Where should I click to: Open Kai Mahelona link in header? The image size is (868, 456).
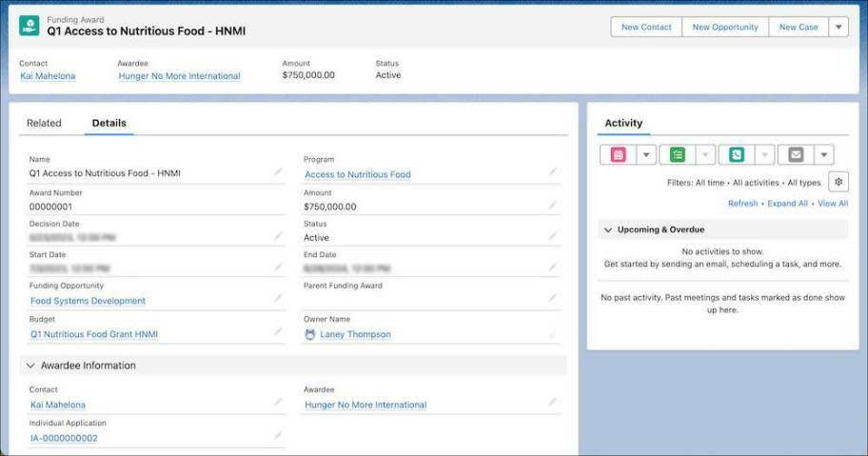pyautogui.click(x=48, y=76)
